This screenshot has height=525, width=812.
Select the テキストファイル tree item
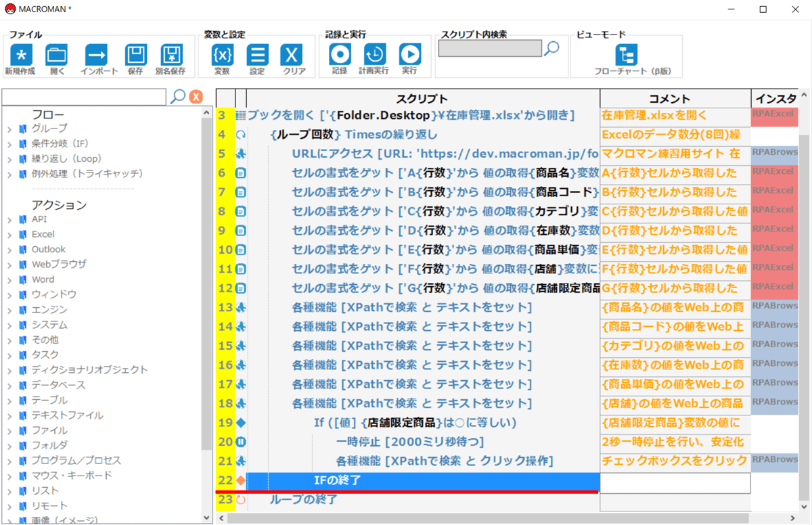click(67, 415)
